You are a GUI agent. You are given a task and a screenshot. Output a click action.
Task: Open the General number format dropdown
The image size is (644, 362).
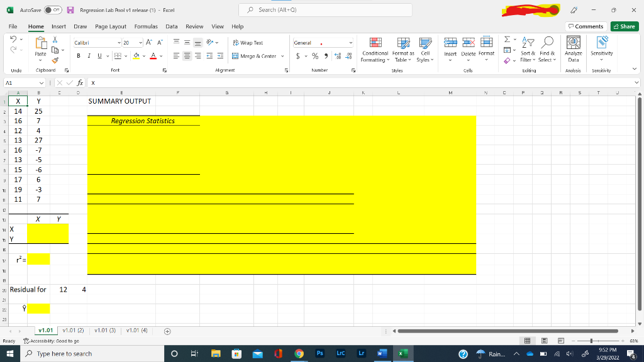tap(351, 43)
